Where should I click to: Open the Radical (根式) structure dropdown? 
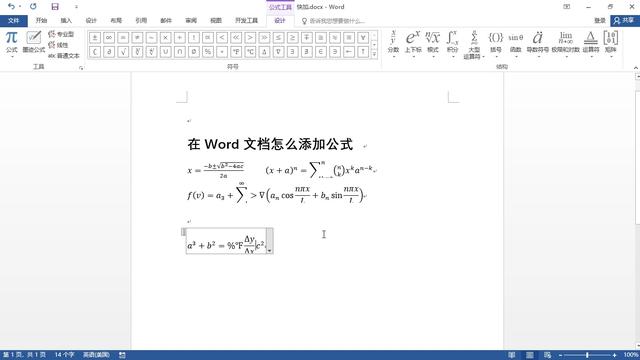coord(433,44)
